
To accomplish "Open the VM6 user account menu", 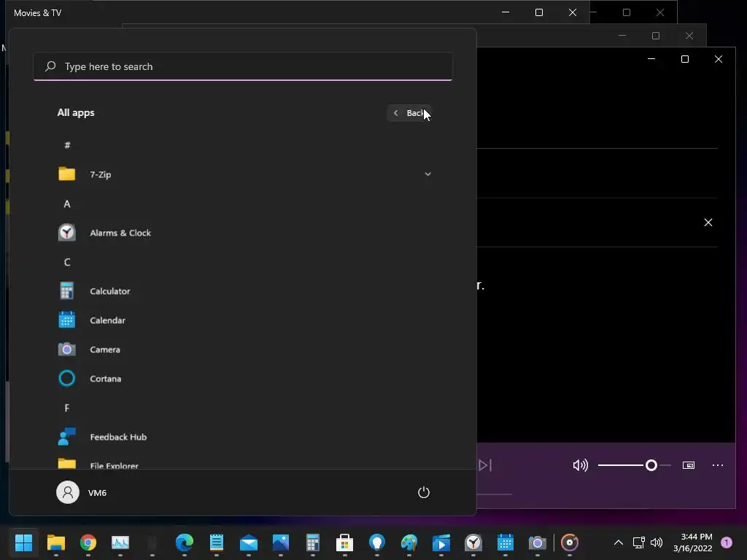I will [82, 492].
